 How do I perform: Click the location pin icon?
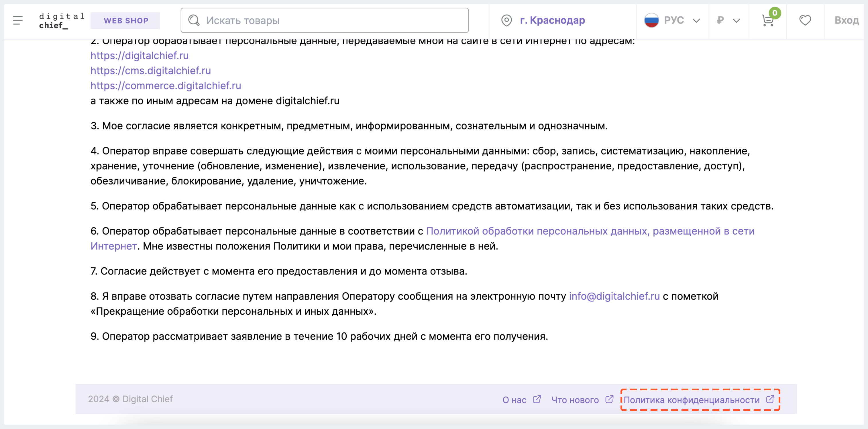coord(506,21)
